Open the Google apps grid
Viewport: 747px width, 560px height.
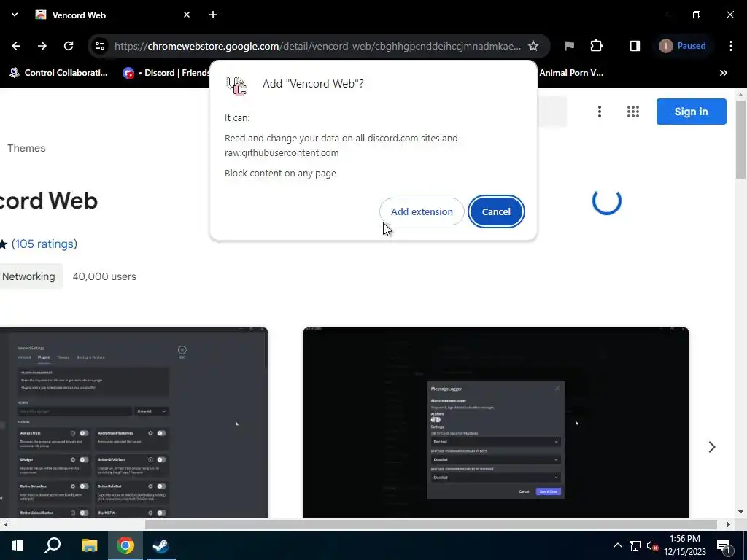click(632, 112)
